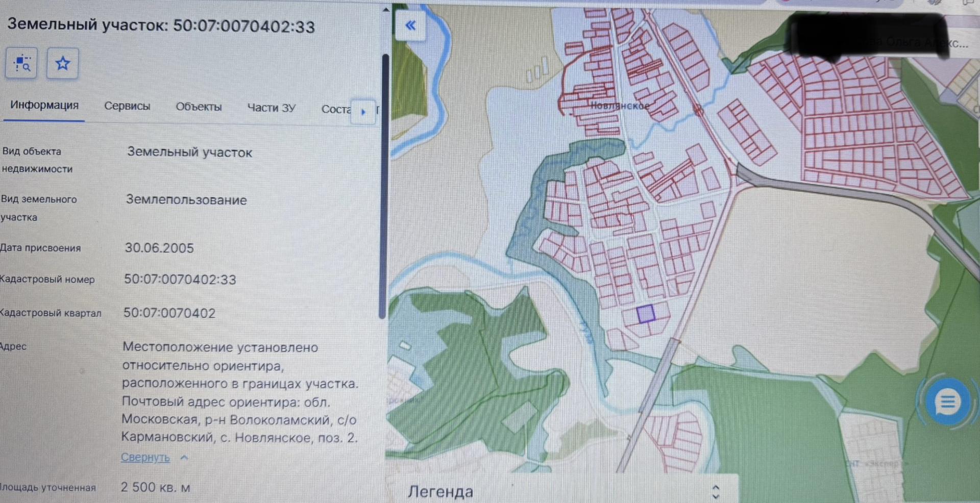The image size is (980, 503).
Task: Open the blue chat support bubble
Action: [947, 402]
